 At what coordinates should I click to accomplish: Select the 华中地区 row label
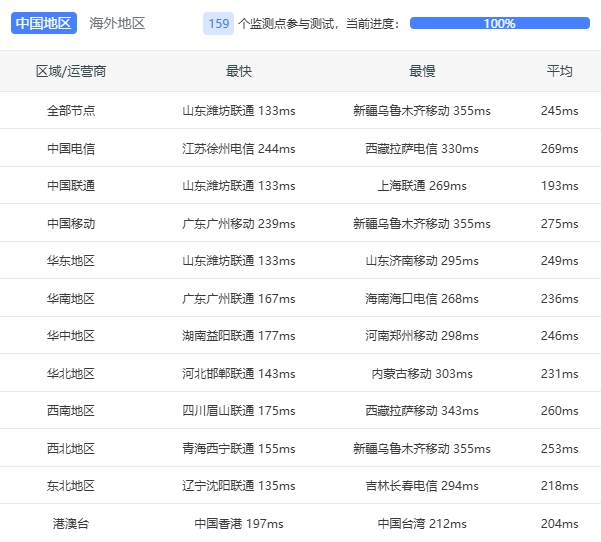(x=71, y=336)
